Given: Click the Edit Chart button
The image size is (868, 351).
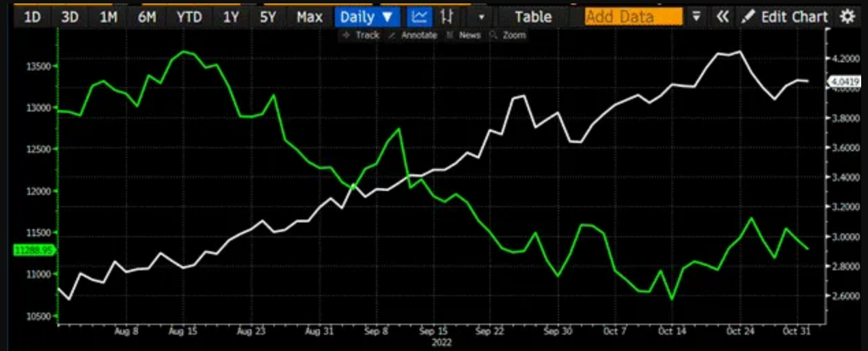Looking at the screenshot, I should point(785,16).
